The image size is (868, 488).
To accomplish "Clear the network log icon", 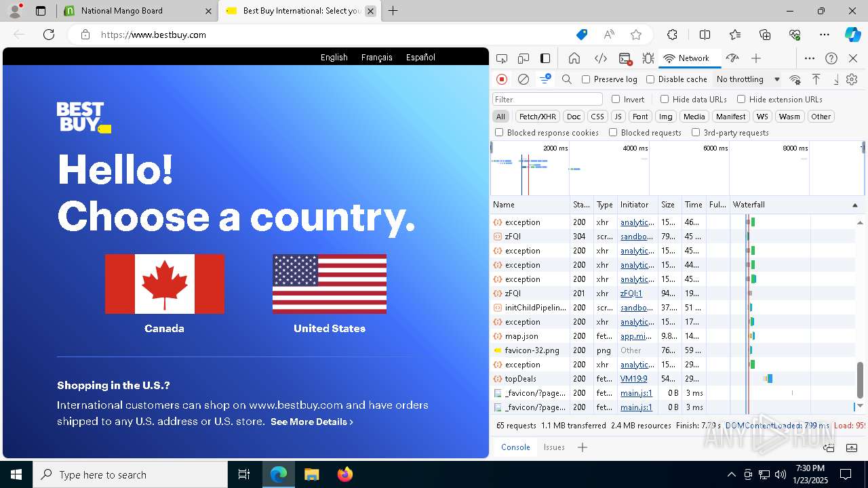I will 524,79.
